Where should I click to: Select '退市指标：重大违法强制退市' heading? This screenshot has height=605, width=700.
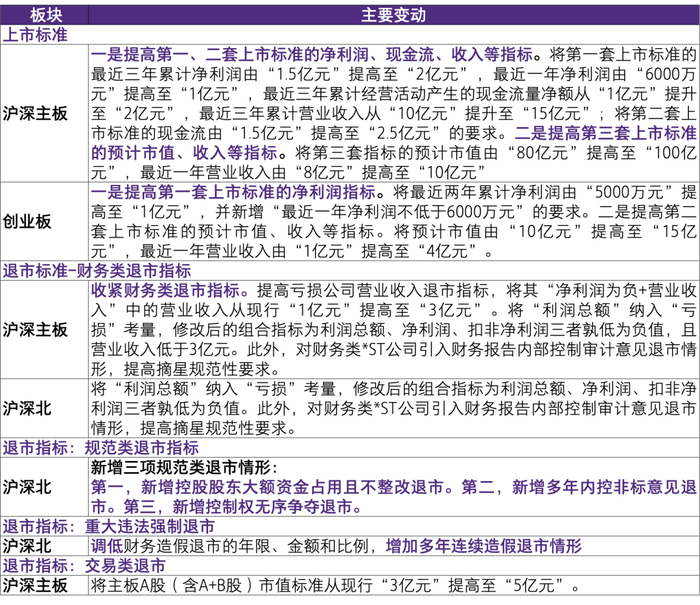tap(109, 526)
